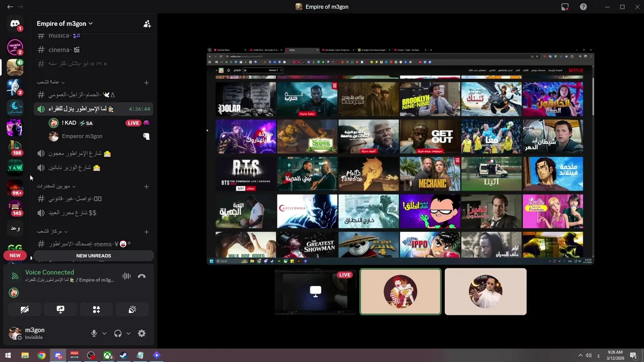This screenshot has height=362, width=644.
Task: Create a channel in مهربين المخدرات
Action: (x=146, y=187)
